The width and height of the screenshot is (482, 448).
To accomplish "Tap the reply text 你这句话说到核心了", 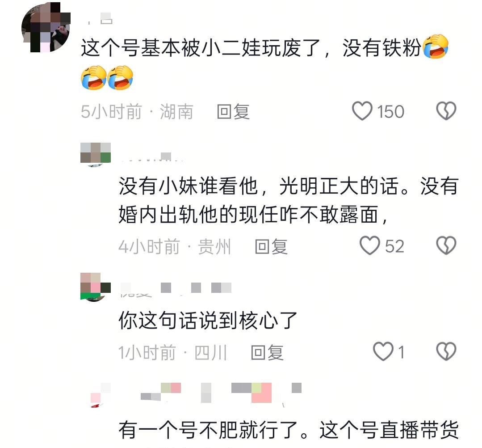I will pos(208,320).
